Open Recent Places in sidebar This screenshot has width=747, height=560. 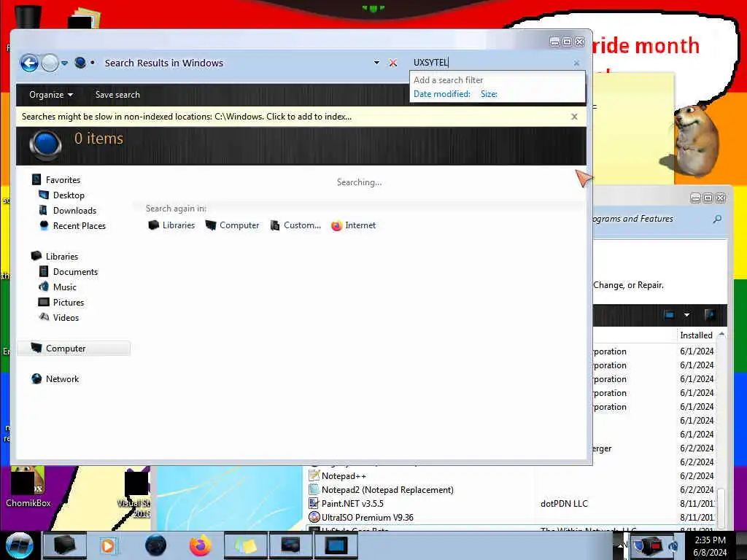(79, 226)
